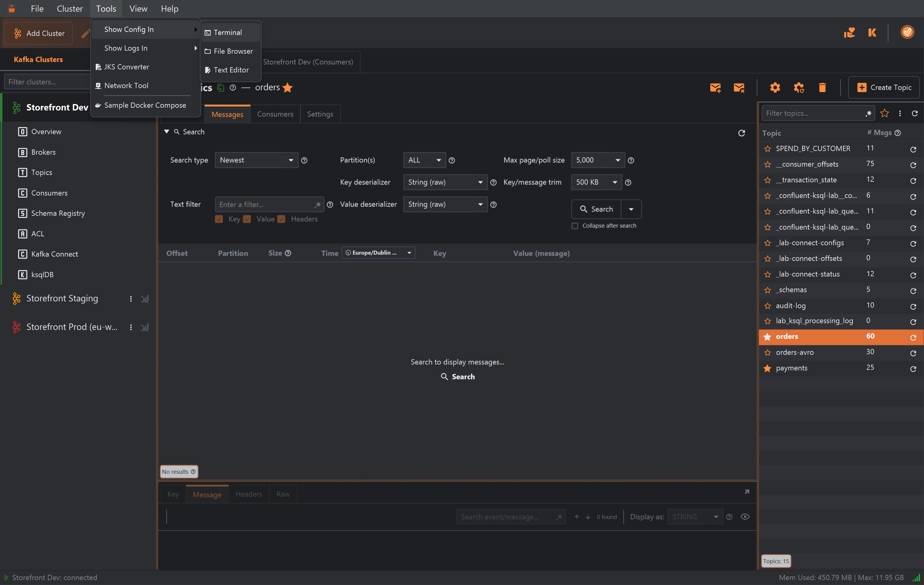The image size is (924, 585).
Task: Click the Add Cluster button
Action: tap(38, 33)
